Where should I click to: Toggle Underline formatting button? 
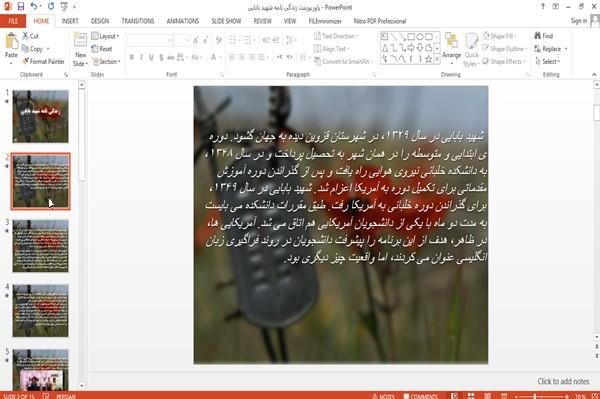[x=151, y=57]
